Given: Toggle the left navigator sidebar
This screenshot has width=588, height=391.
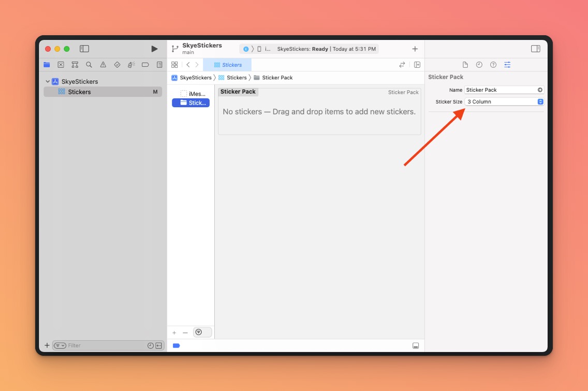Looking at the screenshot, I should [x=84, y=49].
